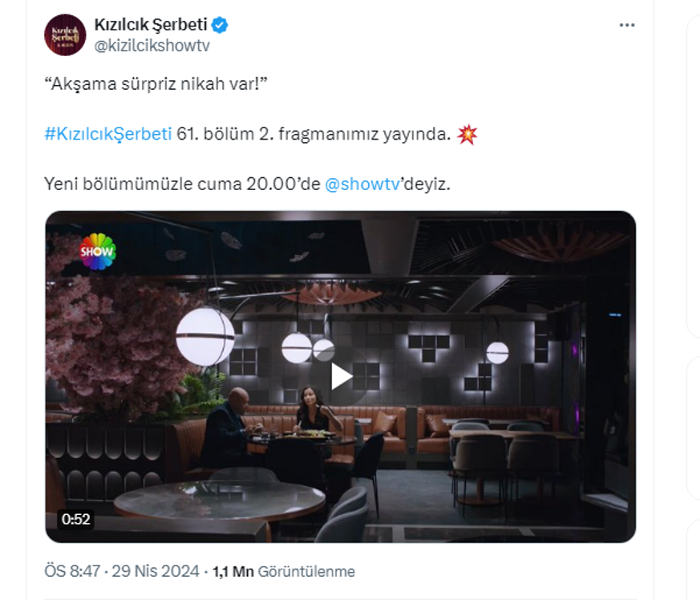Viewport: 700px width, 600px height.
Task: Click the Show TV logo in the video
Action: click(97, 251)
